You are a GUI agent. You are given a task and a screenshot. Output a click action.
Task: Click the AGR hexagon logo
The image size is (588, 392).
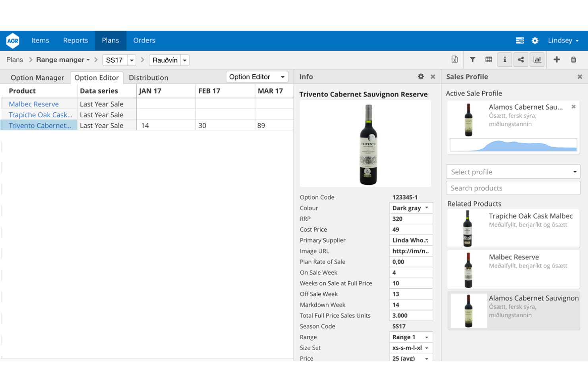(13, 41)
